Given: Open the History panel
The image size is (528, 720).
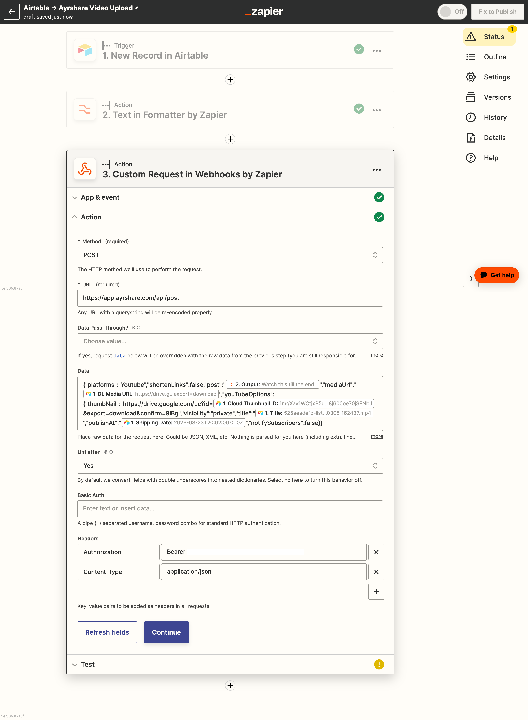Looking at the screenshot, I should pyautogui.click(x=489, y=118).
